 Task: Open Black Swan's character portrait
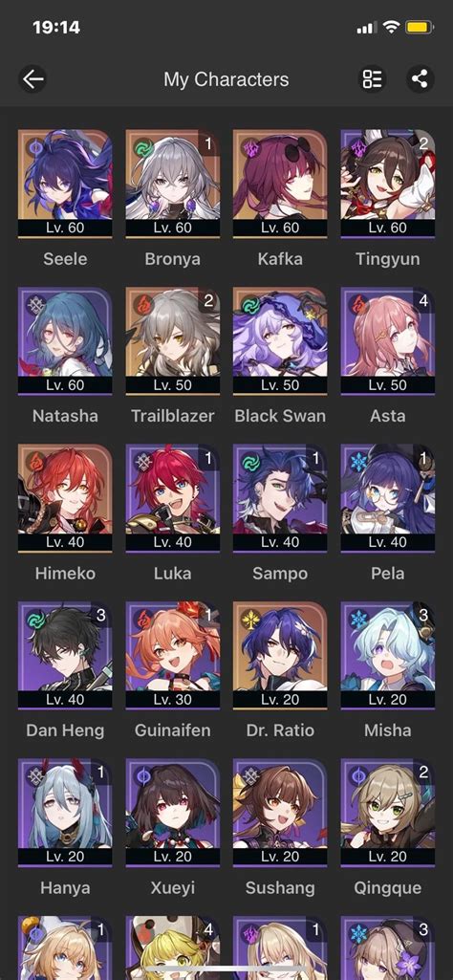click(280, 341)
